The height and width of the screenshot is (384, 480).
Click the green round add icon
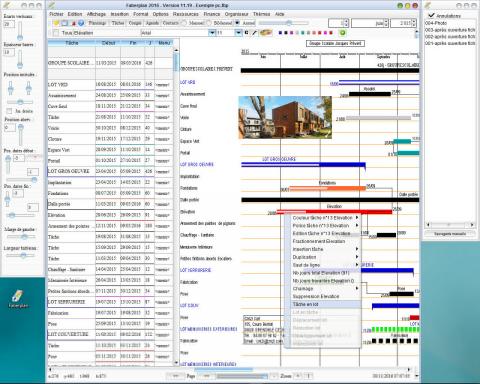click(342, 32)
